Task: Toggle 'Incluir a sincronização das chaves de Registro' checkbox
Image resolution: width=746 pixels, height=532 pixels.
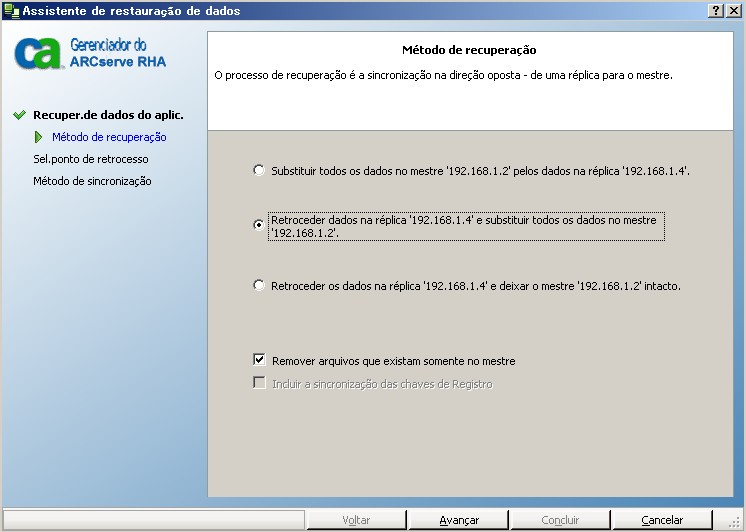Action: [259, 383]
